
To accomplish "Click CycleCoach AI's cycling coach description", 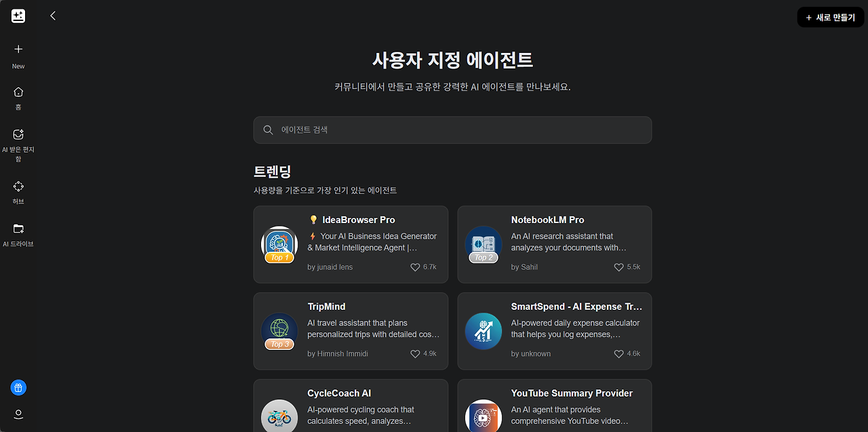I will pyautogui.click(x=361, y=415).
